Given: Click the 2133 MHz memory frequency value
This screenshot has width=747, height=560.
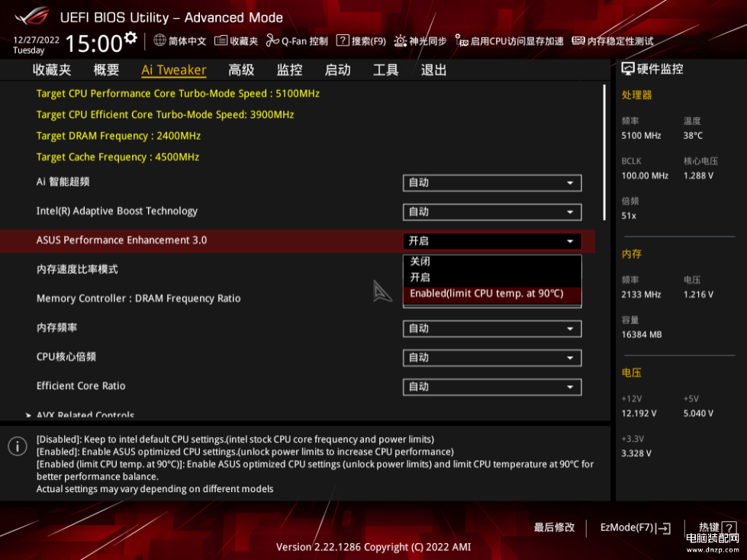Looking at the screenshot, I should click(641, 294).
